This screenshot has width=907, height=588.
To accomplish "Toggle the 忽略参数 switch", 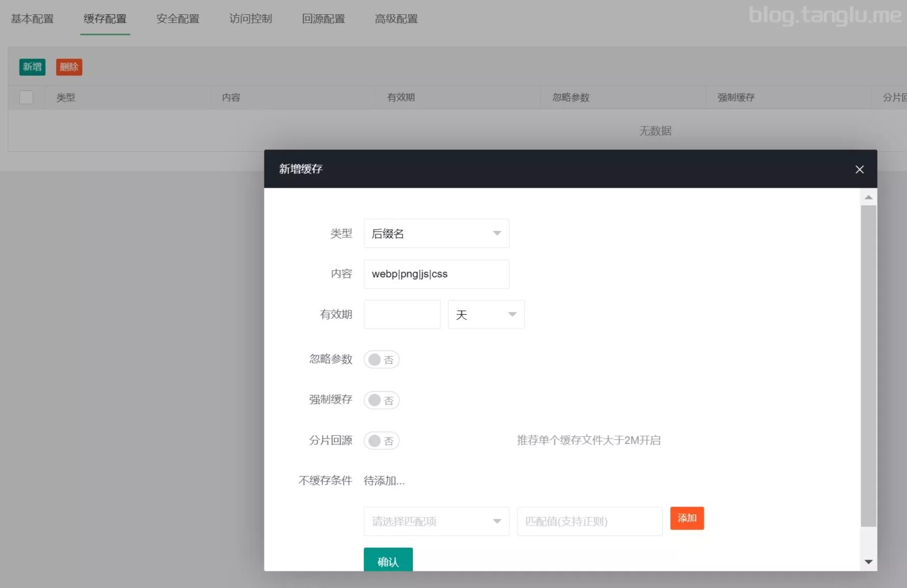I will coord(381,359).
